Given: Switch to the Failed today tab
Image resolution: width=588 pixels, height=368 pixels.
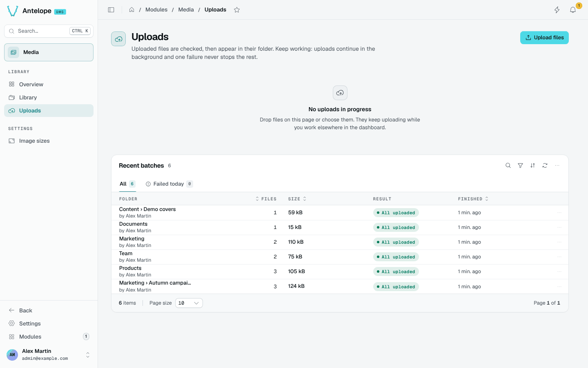Looking at the screenshot, I should pyautogui.click(x=169, y=184).
